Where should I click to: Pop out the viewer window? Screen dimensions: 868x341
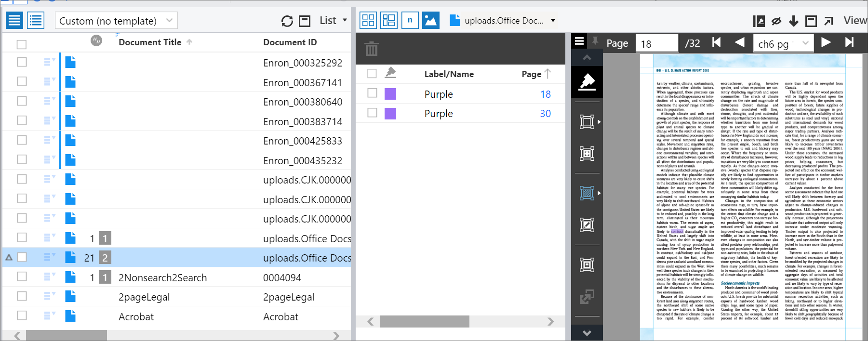coord(828,21)
